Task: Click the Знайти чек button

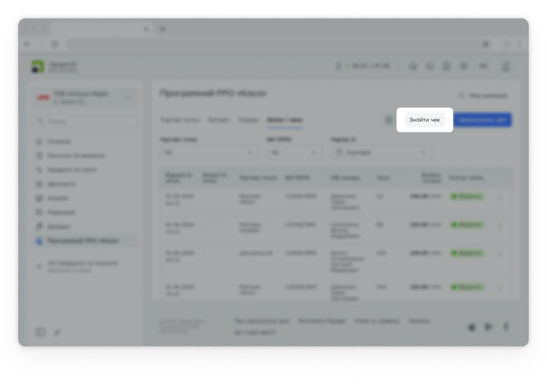Action: pyautogui.click(x=424, y=120)
